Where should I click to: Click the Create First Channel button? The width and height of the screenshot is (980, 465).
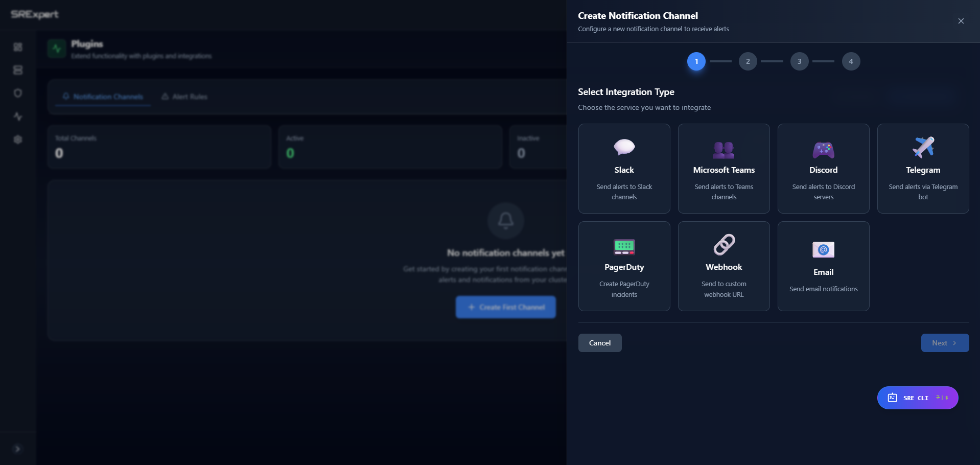pos(505,307)
